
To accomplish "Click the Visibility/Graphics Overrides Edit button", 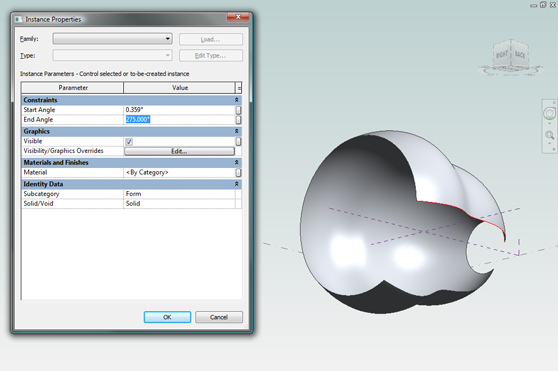I will 179,151.
